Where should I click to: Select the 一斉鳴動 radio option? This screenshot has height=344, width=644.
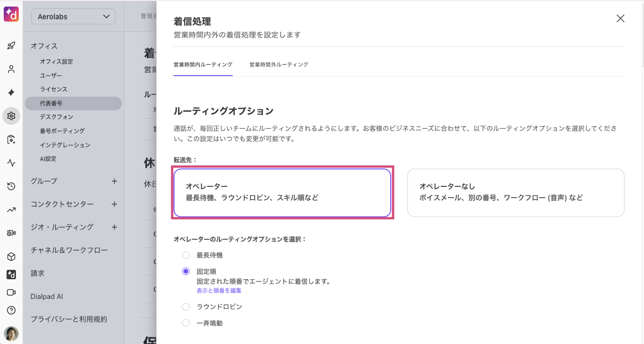click(186, 323)
